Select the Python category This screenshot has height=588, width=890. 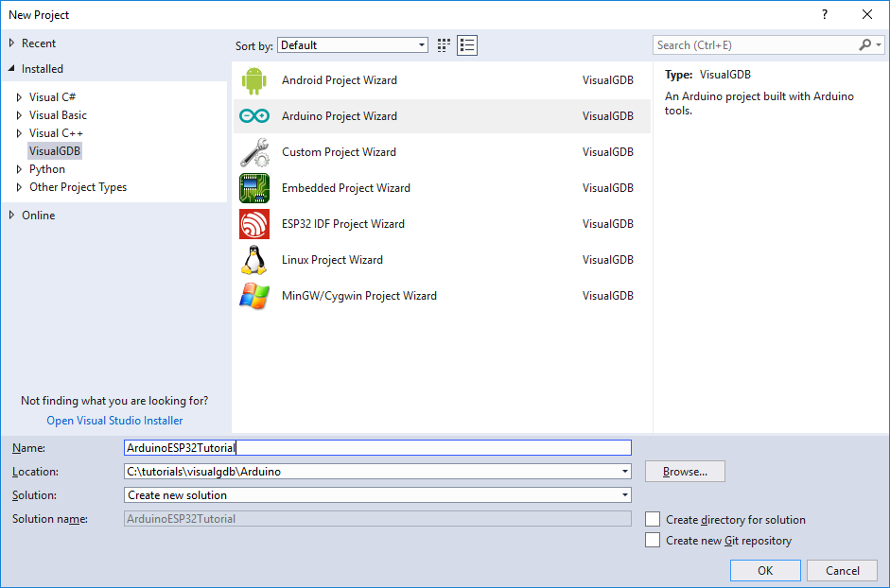[x=47, y=169]
